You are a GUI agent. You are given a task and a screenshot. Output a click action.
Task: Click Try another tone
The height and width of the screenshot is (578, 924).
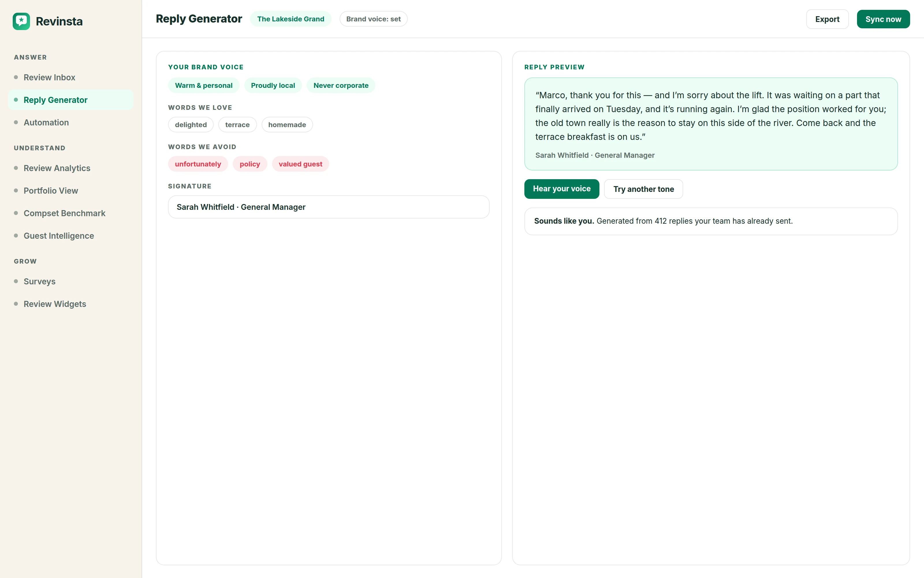click(643, 189)
